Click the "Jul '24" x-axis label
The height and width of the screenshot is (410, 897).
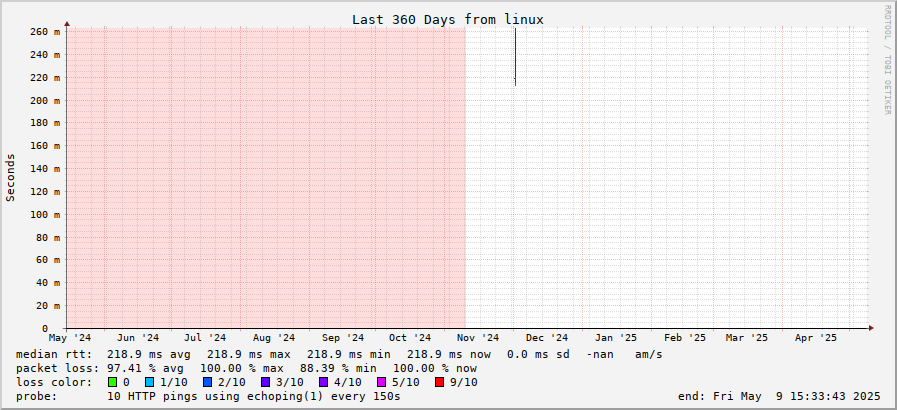point(205,338)
